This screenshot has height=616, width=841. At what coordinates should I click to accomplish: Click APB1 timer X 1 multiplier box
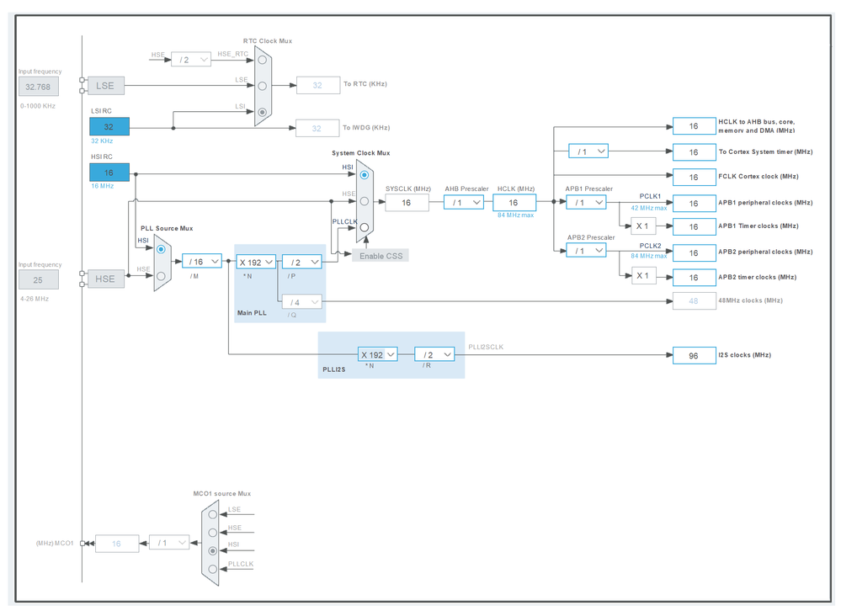(x=643, y=226)
